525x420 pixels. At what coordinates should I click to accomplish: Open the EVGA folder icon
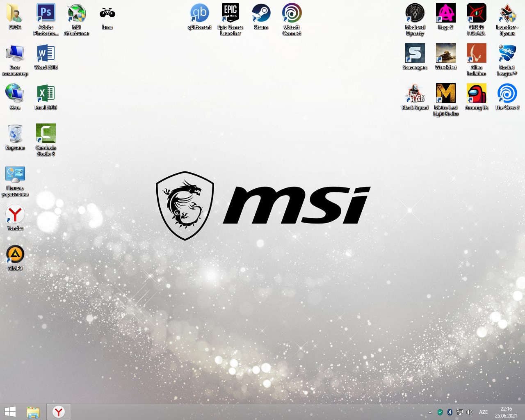coord(15,17)
